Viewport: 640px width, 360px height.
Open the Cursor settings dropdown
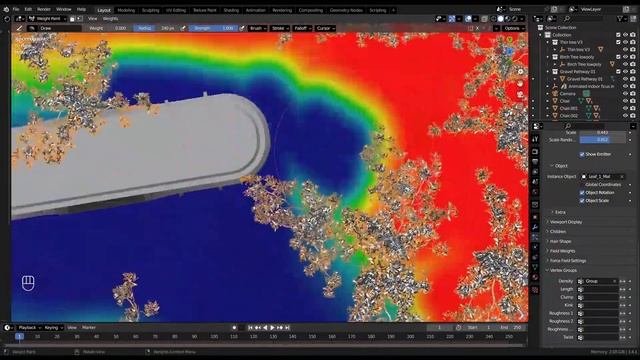click(x=325, y=28)
